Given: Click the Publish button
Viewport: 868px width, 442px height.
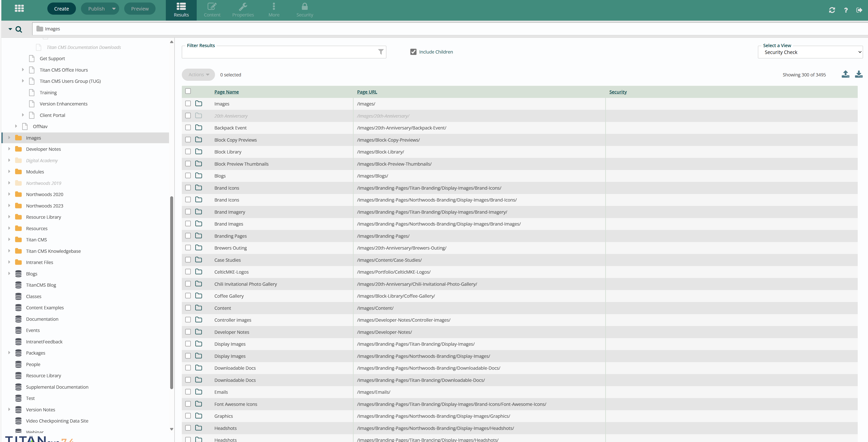Looking at the screenshot, I should [x=96, y=9].
